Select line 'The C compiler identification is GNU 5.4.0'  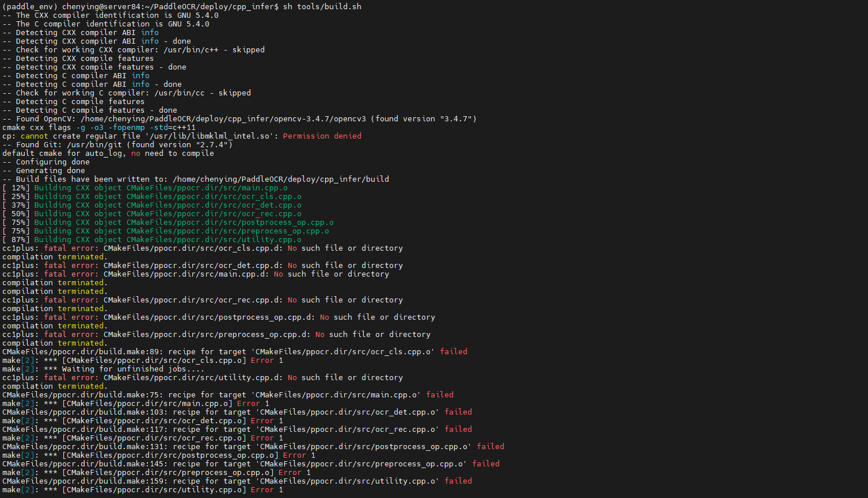point(106,24)
